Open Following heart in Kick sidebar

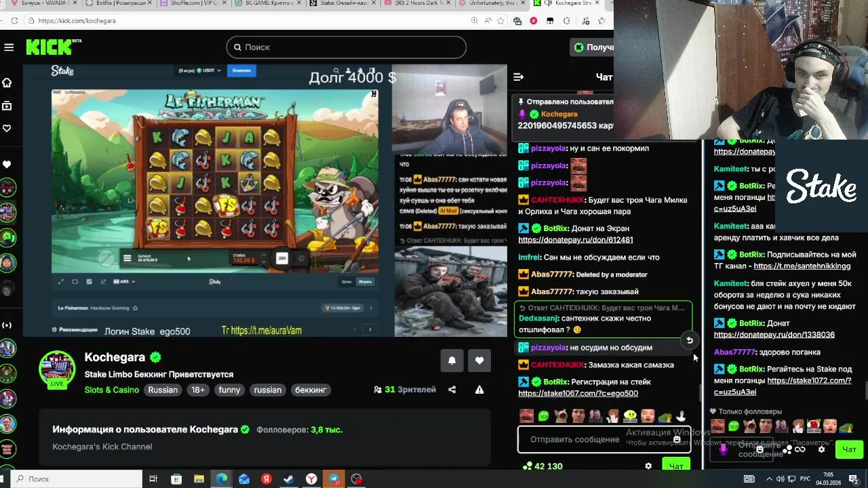tap(7, 128)
